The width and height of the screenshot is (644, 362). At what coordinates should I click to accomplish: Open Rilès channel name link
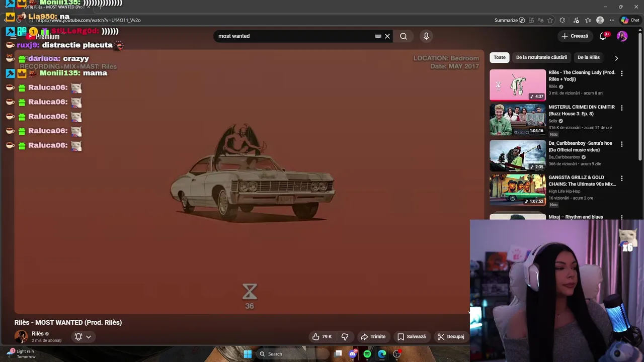[x=38, y=334]
